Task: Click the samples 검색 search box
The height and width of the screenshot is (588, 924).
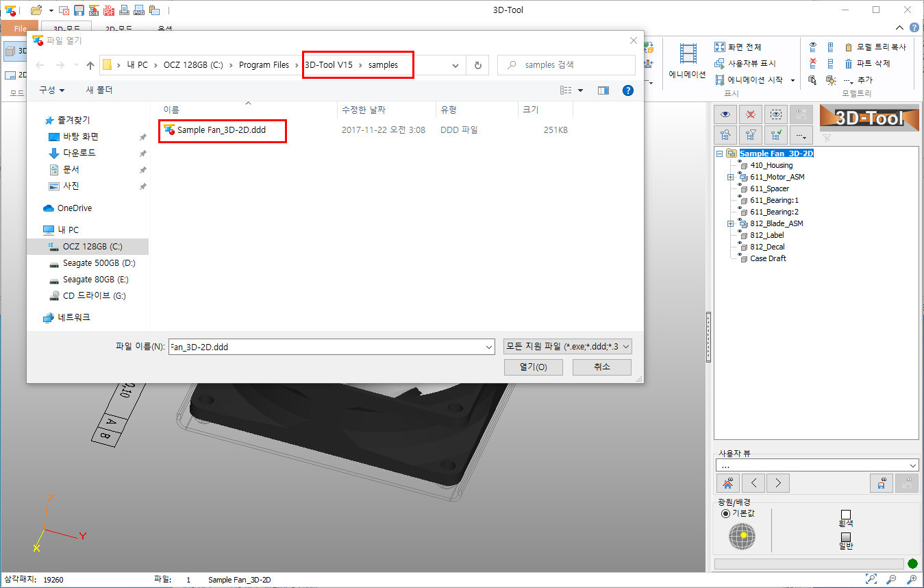Action: (x=566, y=65)
